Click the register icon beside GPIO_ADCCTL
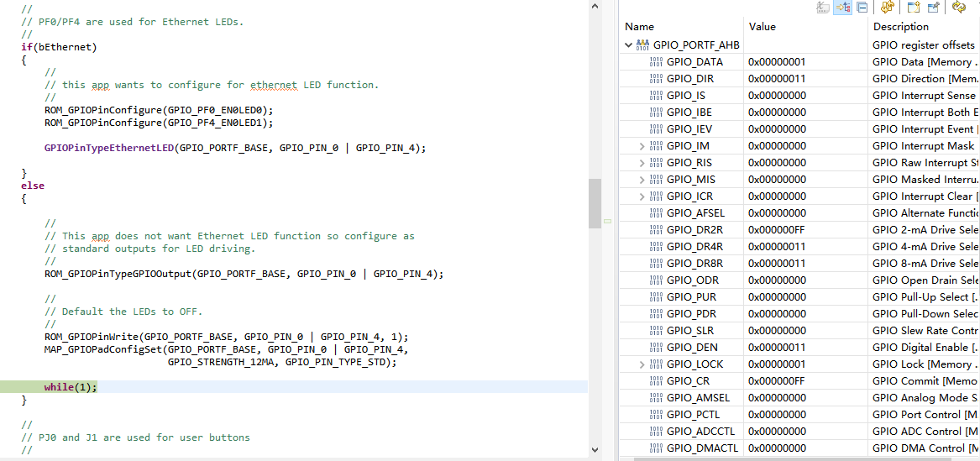The height and width of the screenshot is (461, 980). tap(656, 431)
